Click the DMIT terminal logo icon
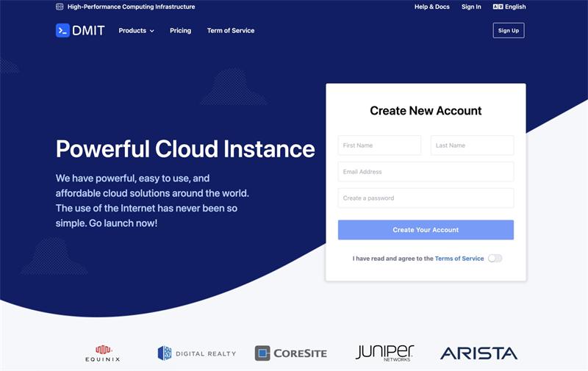 (x=62, y=30)
